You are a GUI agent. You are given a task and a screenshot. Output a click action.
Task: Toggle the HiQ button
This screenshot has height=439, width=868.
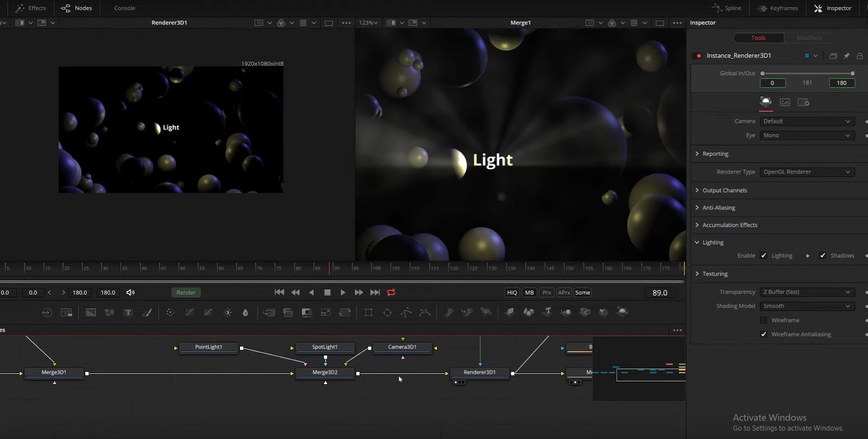tap(512, 292)
